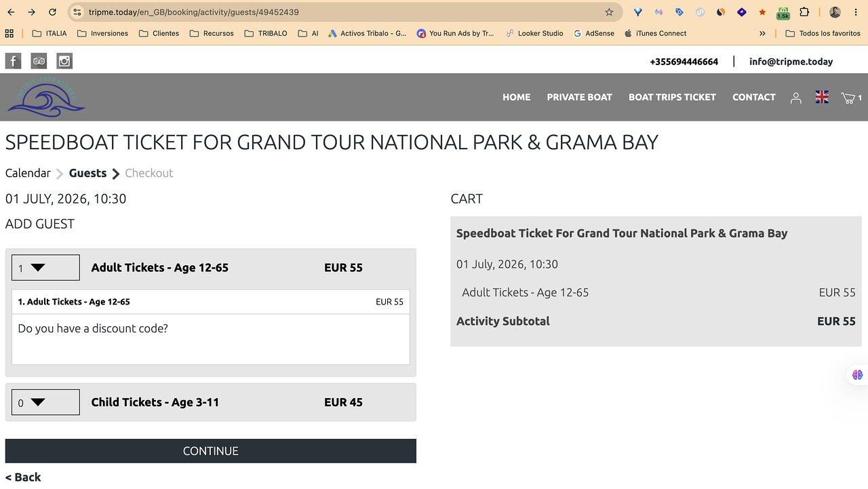
Task: Open AdSense bookmark
Action: pyautogui.click(x=594, y=33)
